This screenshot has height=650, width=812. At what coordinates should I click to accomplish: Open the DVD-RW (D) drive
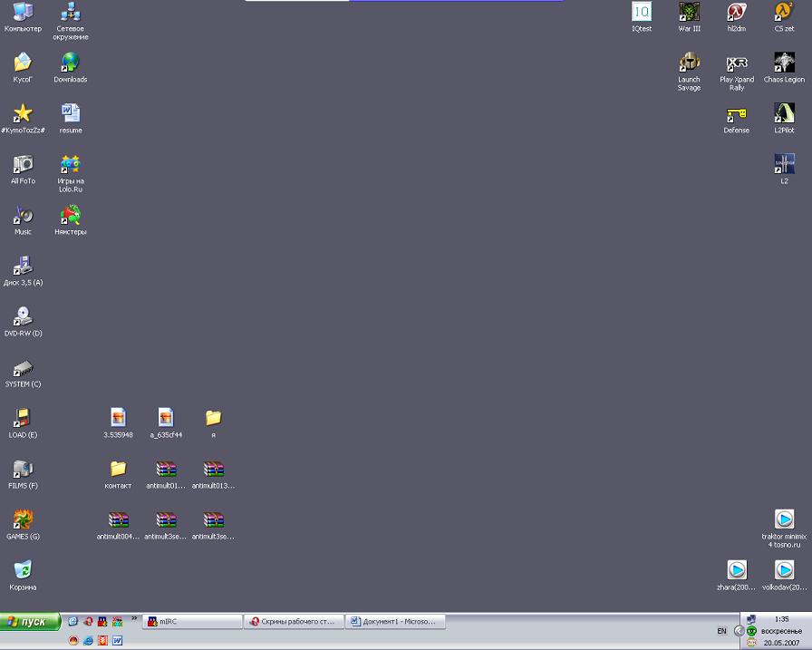(x=23, y=321)
